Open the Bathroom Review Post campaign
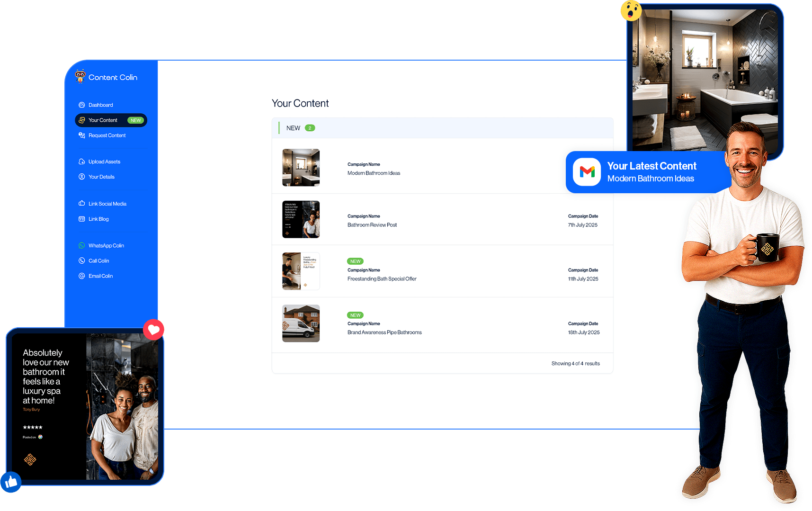The image size is (812, 511). (x=372, y=225)
